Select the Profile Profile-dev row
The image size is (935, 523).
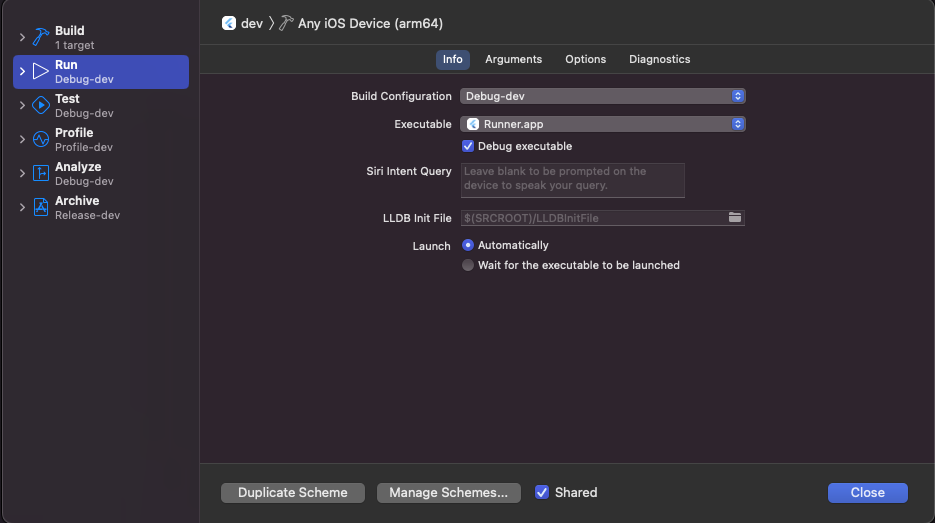point(101,140)
